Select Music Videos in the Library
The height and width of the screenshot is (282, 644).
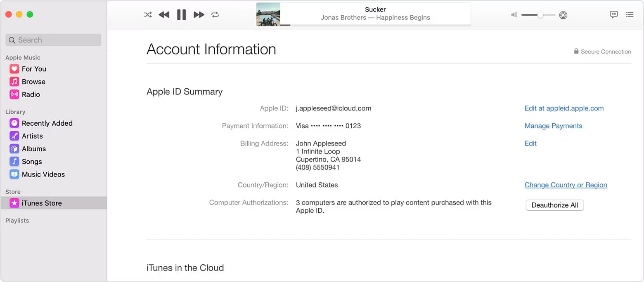[43, 174]
